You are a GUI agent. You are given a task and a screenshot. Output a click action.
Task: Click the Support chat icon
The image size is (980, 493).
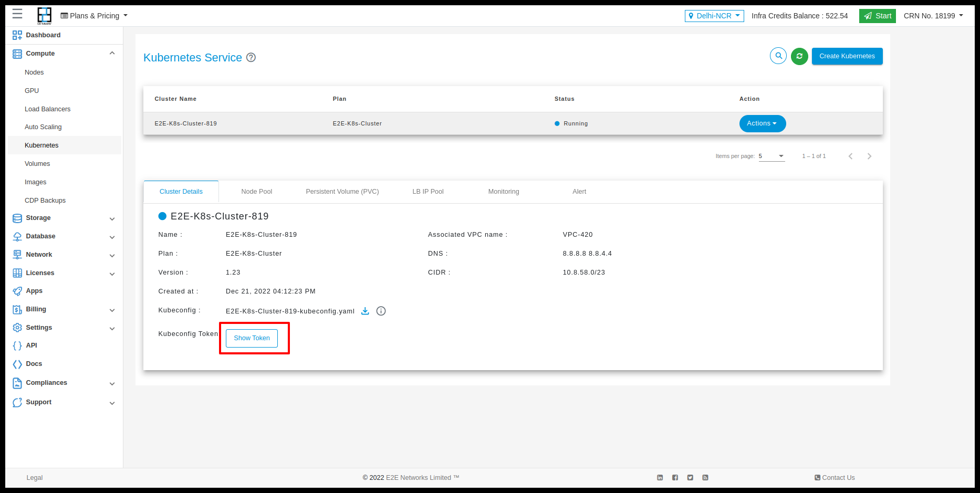coord(17,402)
